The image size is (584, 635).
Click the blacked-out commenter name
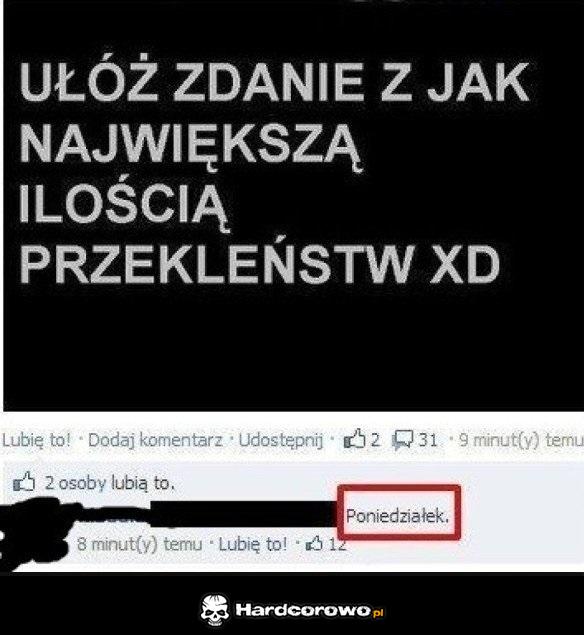(x=207, y=515)
